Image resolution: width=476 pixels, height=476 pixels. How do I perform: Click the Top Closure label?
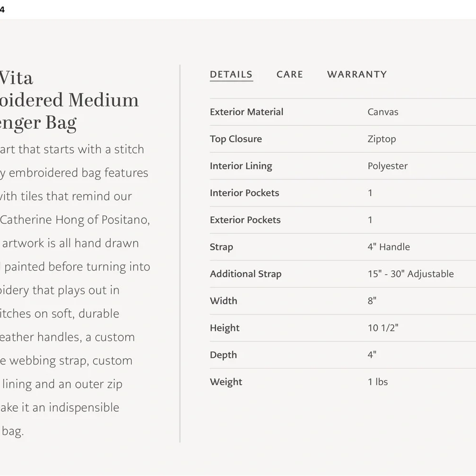(x=236, y=139)
